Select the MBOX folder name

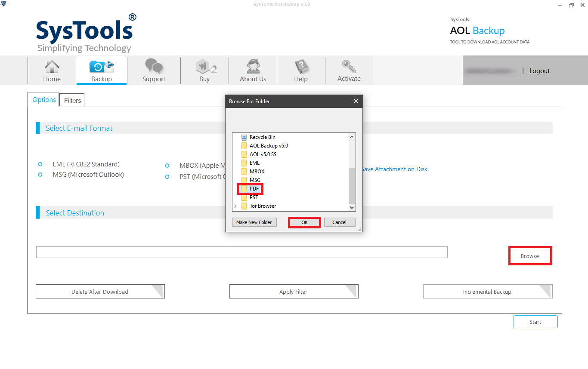(x=257, y=172)
